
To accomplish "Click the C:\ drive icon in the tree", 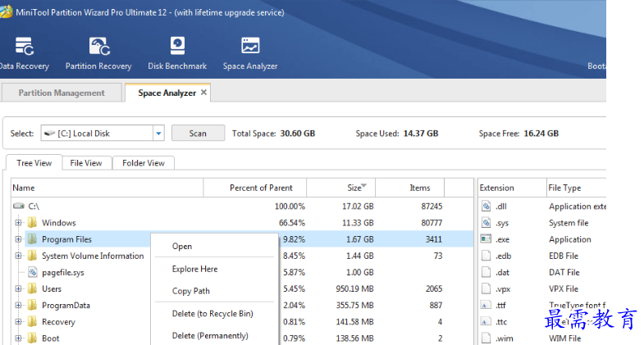I will (19, 206).
